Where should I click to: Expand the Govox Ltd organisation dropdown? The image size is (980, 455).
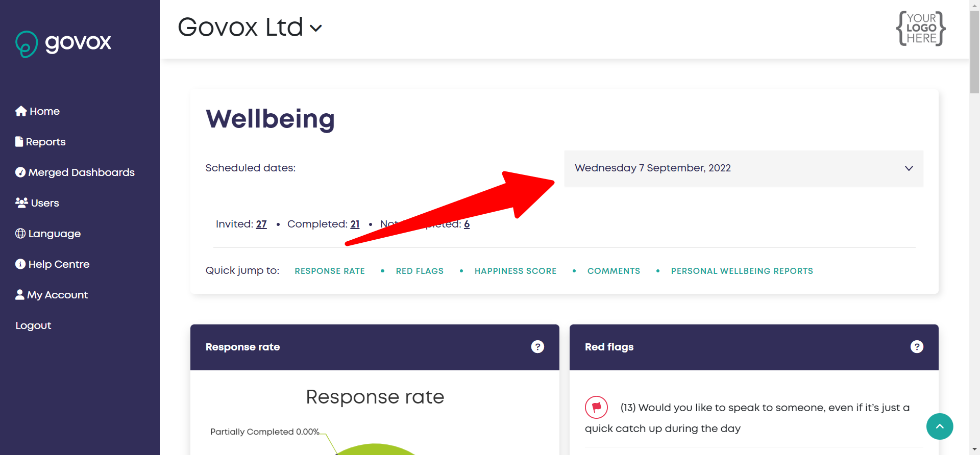coord(250,28)
